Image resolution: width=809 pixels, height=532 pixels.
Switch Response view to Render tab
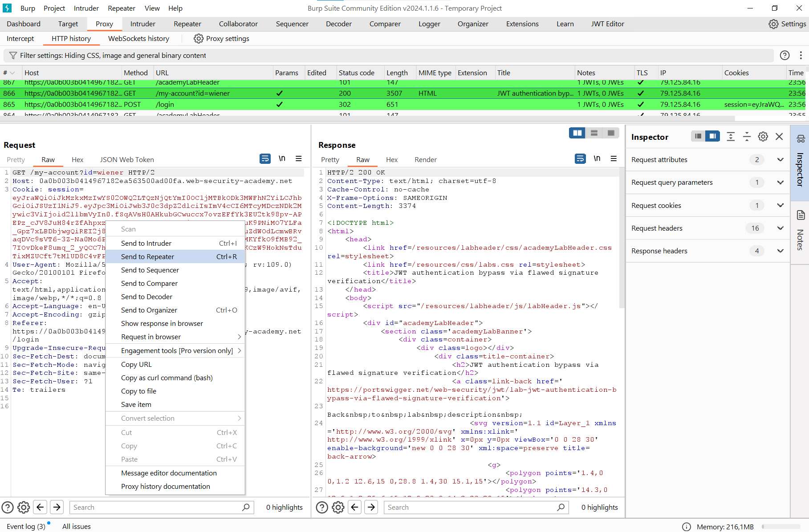(x=426, y=160)
